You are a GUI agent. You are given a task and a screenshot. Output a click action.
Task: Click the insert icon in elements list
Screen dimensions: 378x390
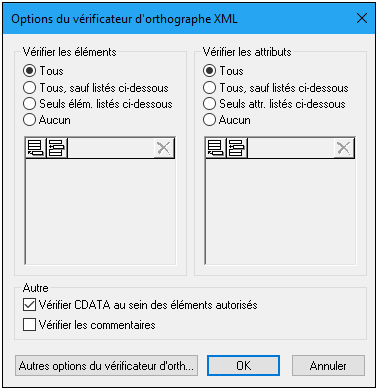click(x=57, y=148)
